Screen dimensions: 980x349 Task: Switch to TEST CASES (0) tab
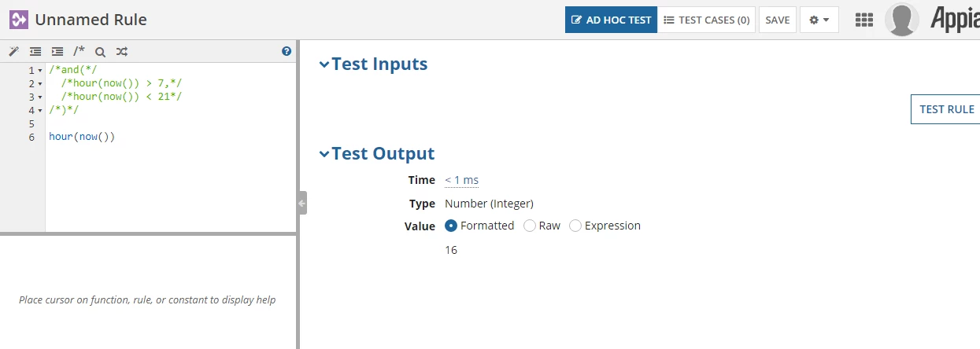pos(706,20)
